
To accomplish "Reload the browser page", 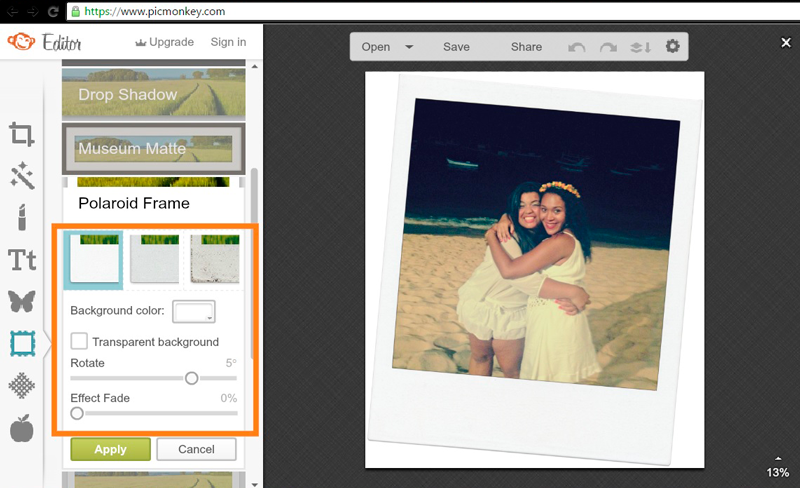I will point(53,11).
